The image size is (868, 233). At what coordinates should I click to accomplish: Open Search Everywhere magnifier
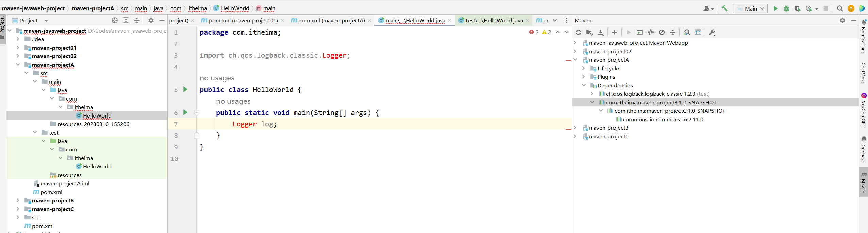840,8
